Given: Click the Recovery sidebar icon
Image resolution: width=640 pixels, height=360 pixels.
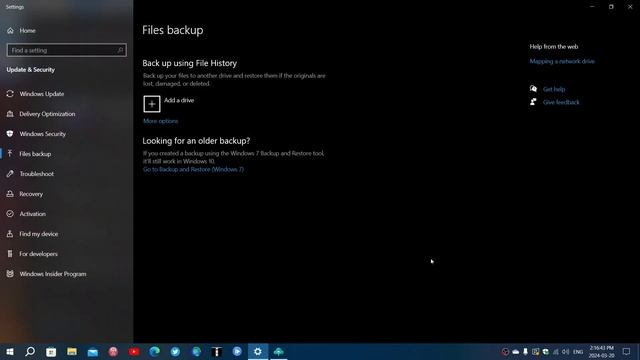Looking at the screenshot, I should (x=10, y=194).
